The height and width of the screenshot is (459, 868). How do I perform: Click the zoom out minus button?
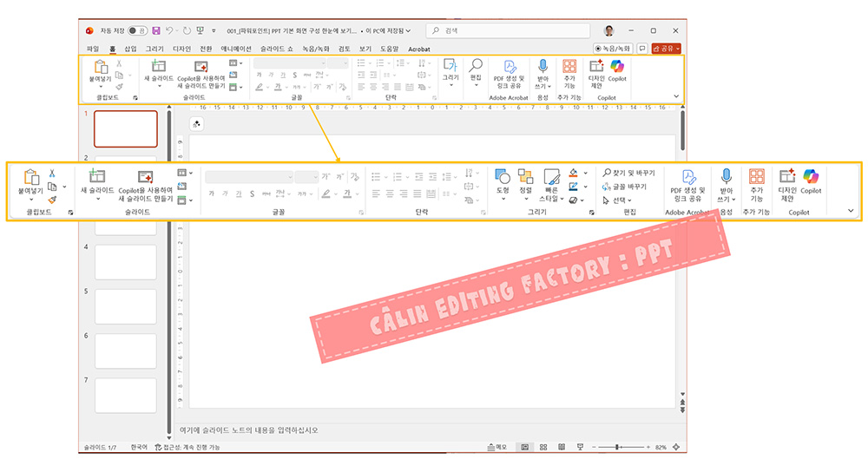(594, 447)
